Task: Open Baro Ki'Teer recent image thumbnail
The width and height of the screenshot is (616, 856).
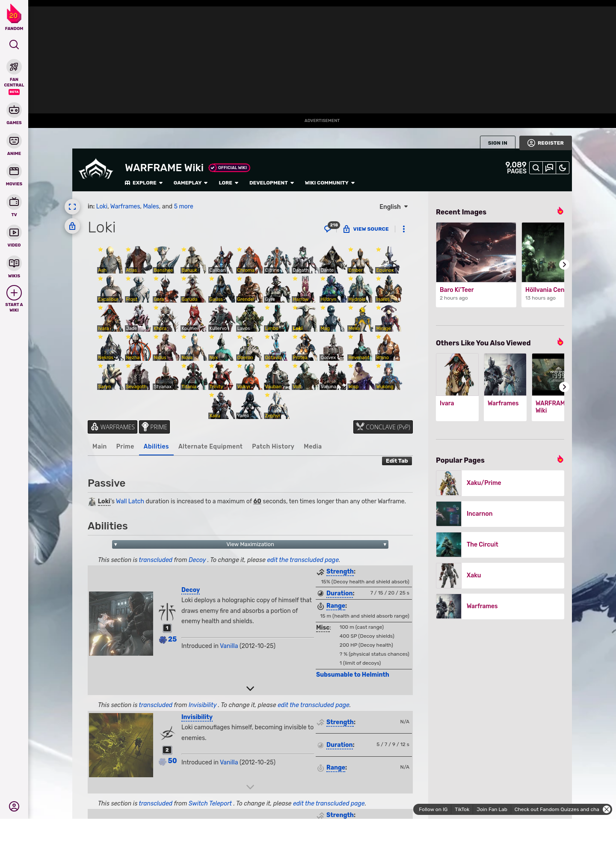Action: coord(476,252)
